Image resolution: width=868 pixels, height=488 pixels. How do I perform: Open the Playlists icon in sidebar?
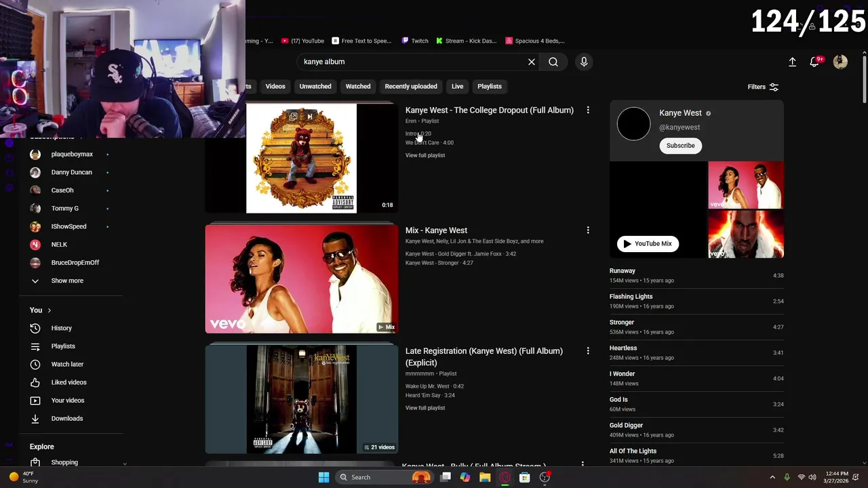click(x=35, y=346)
